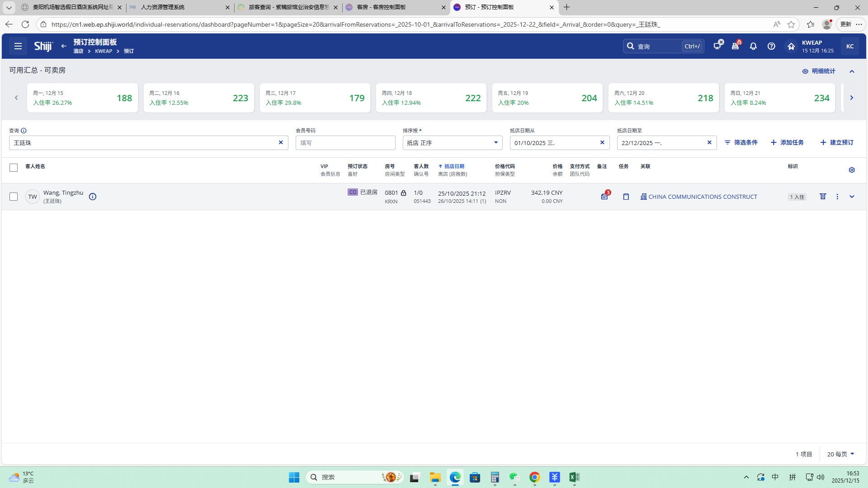Click the 建立预订 create reservation button

tap(837, 142)
